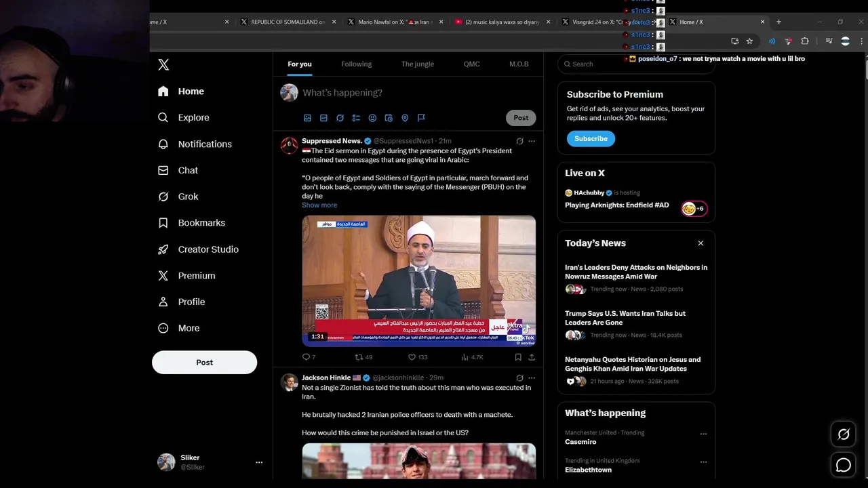The height and width of the screenshot is (488, 868).
Task: Like the Suppressed News post
Action: [418, 357]
